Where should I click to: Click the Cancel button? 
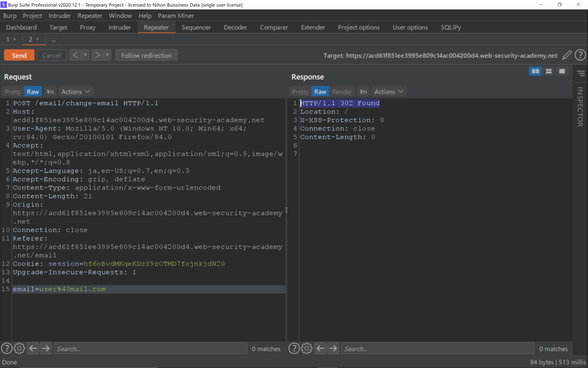51,55
